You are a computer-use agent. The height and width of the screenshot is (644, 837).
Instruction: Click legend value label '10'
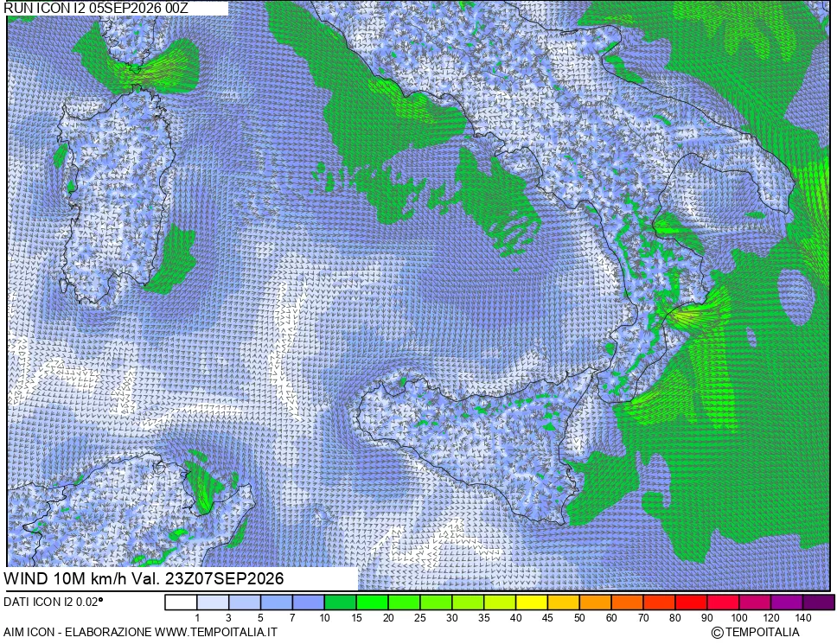[x=324, y=618]
